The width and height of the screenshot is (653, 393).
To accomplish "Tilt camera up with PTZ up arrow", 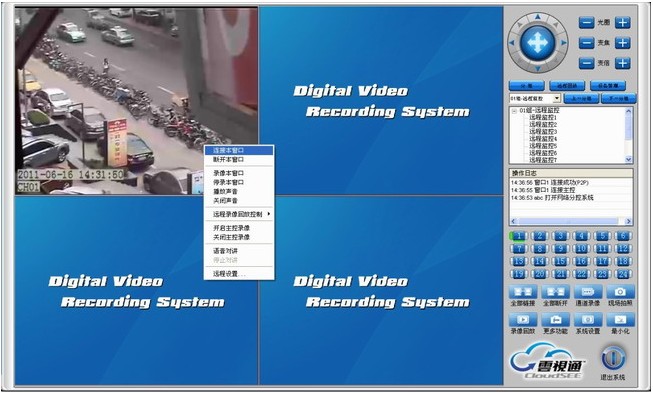I will [538, 17].
